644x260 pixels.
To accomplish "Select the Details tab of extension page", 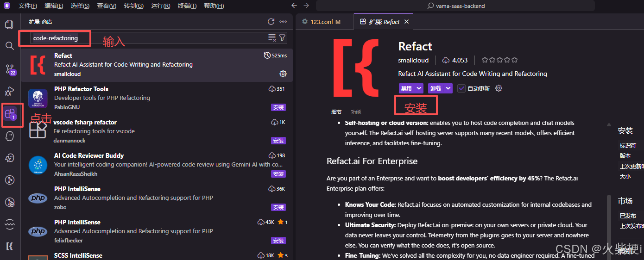I will [336, 112].
